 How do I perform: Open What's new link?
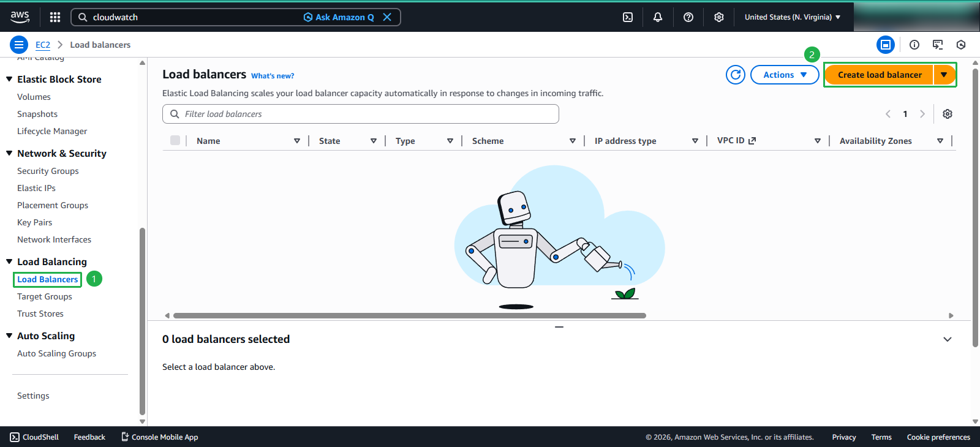point(273,76)
